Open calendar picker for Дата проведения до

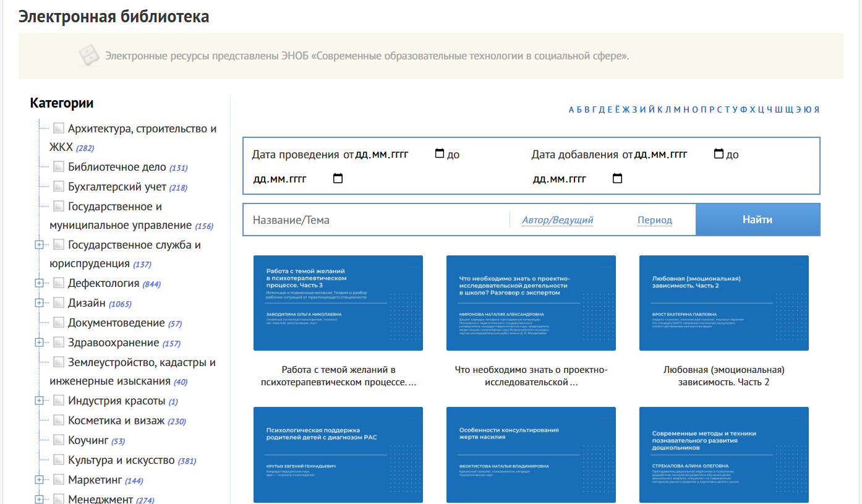[x=338, y=179]
